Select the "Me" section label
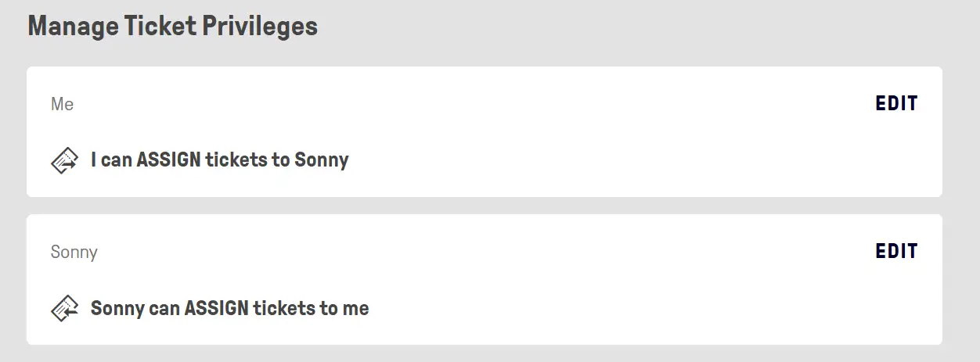The image size is (980, 362). pos(62,104)
